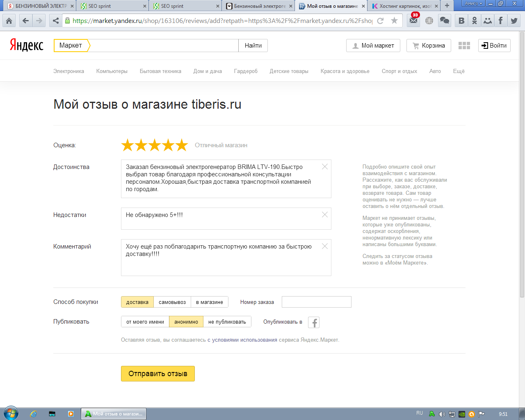This screenshot has width=525, height=420.
Task: Click the Маркет label in search box
Action: (71, 46)
